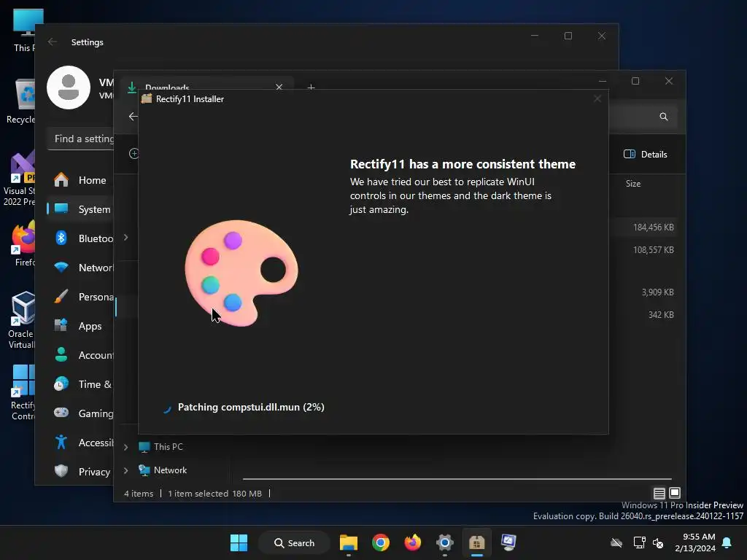
Task: Close the Downloads tab in Explorer
Action: pos(279,87)
